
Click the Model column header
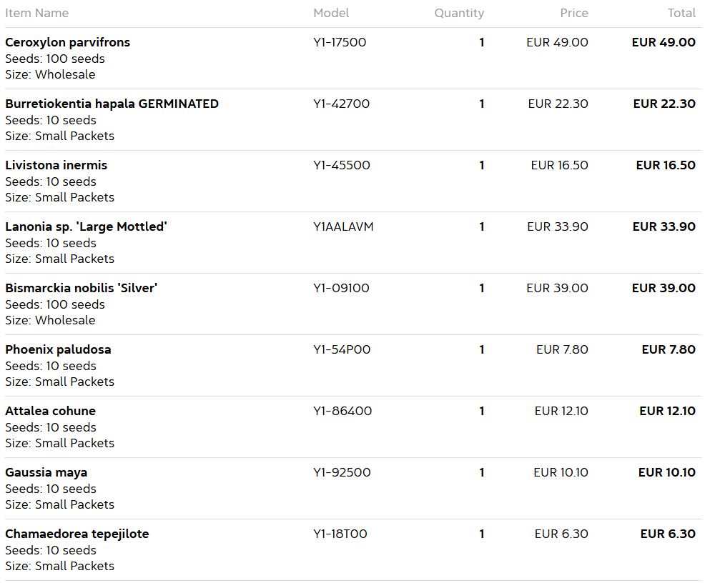[331, 13]
